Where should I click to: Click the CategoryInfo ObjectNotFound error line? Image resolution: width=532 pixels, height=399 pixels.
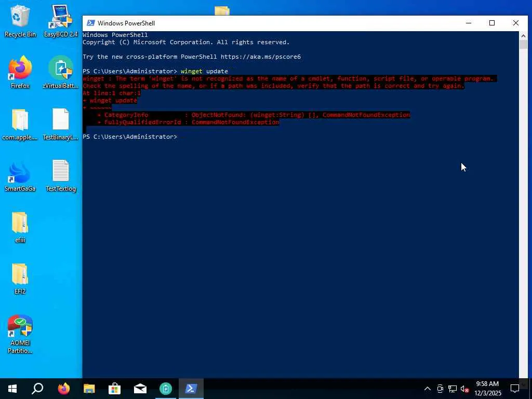pyautogui.click(x=254, y=115)
